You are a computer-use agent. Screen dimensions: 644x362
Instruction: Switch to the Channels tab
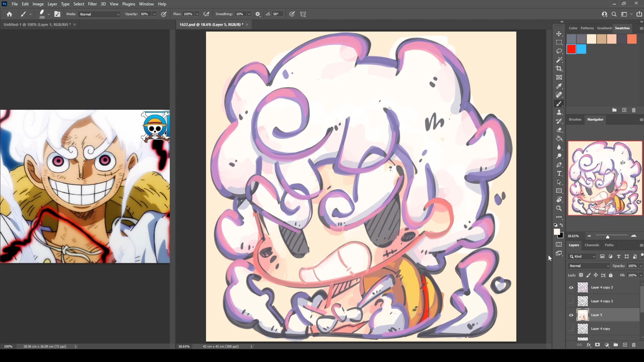[592, 245]
